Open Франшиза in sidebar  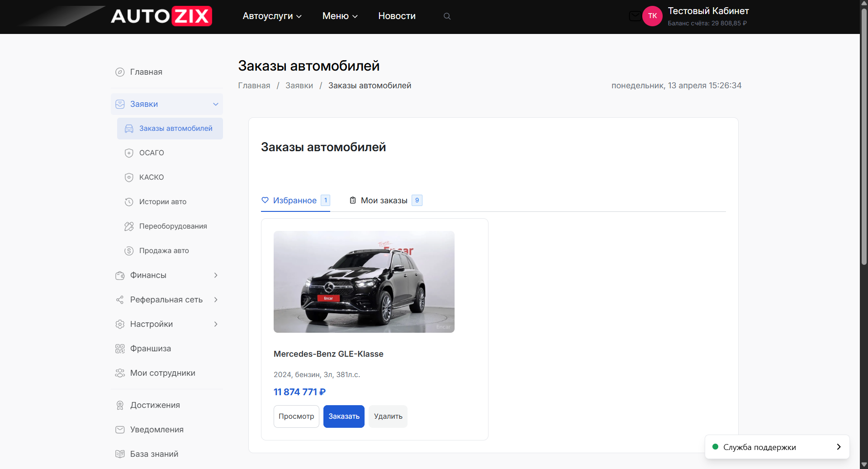click(x=167, y=349)
